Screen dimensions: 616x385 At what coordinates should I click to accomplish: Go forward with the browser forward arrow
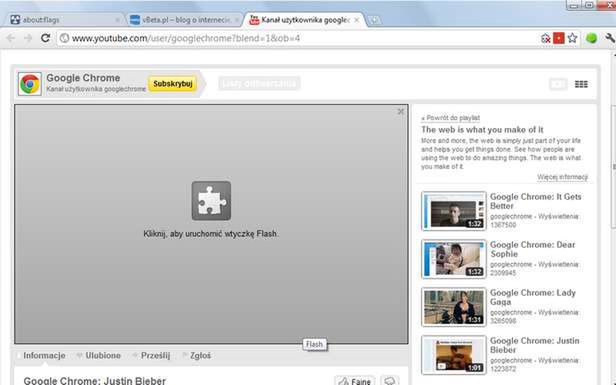pos(28,38)
